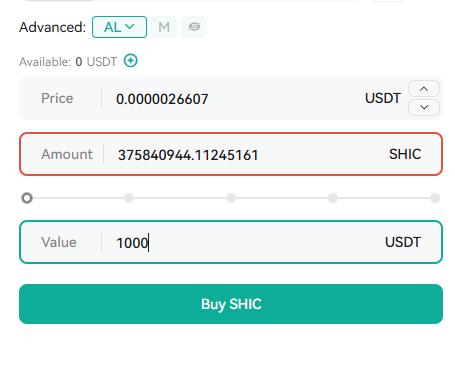The image size is (455, 383).
Task: Set amount slider to 25% dot
Action: (129, 198)
